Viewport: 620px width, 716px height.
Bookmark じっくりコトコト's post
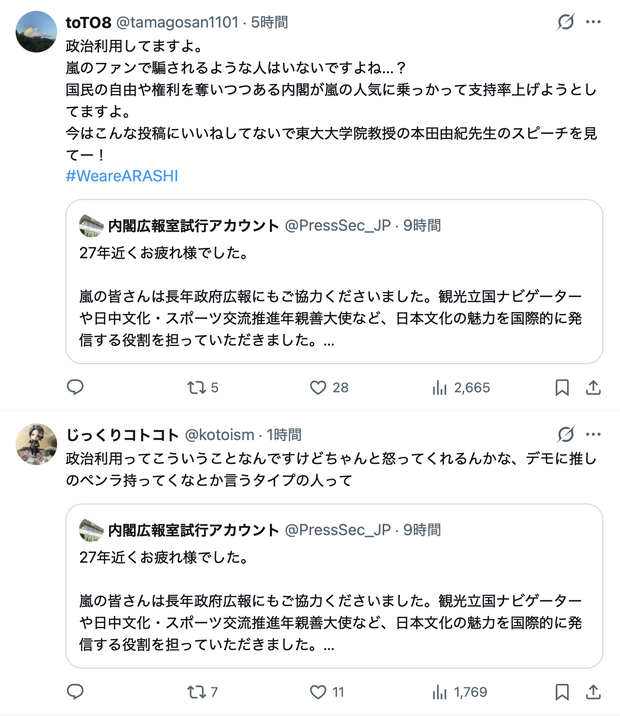coord(562,692)
